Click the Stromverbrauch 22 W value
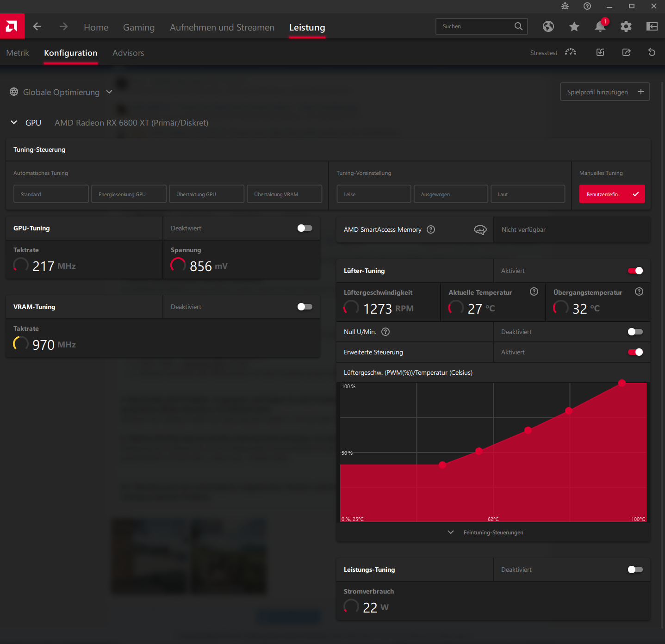Viewport: 665px width, 644px height. [376, 607]
